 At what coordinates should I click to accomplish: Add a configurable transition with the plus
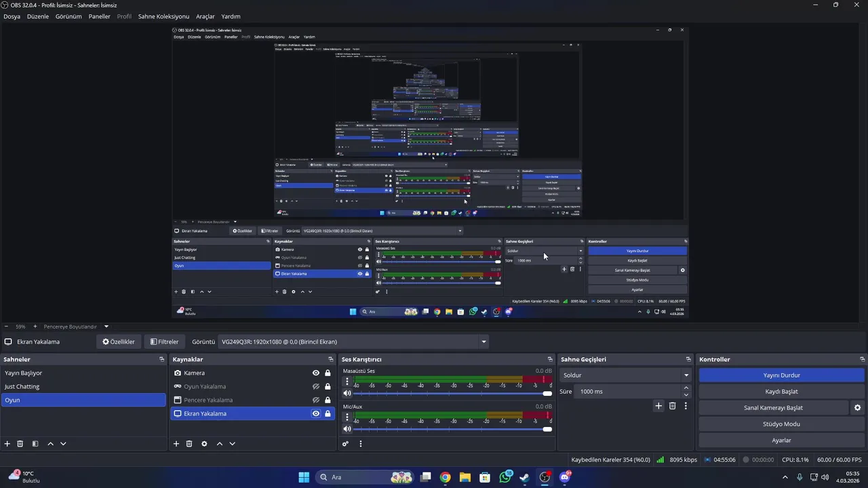[x=658, y=406]
